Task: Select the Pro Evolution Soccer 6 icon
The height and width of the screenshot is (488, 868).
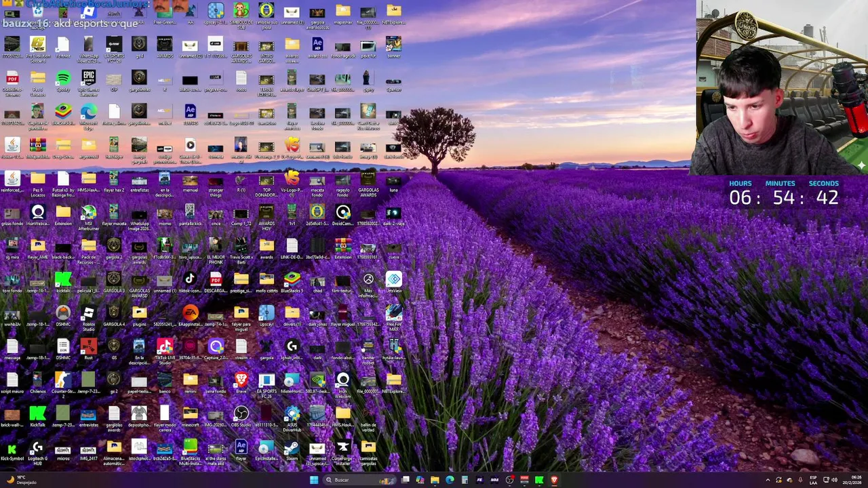Action: pyautogui.click(x=38, y=47)
